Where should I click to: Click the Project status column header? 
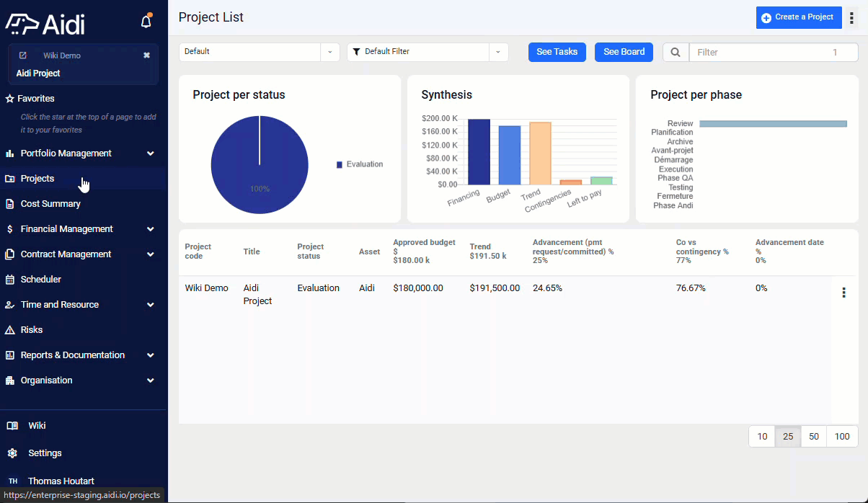[311, 251]
